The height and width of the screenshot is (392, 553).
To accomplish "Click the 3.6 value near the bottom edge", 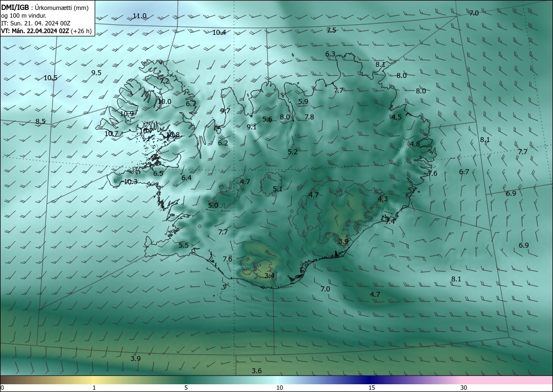I will point(257,371).
